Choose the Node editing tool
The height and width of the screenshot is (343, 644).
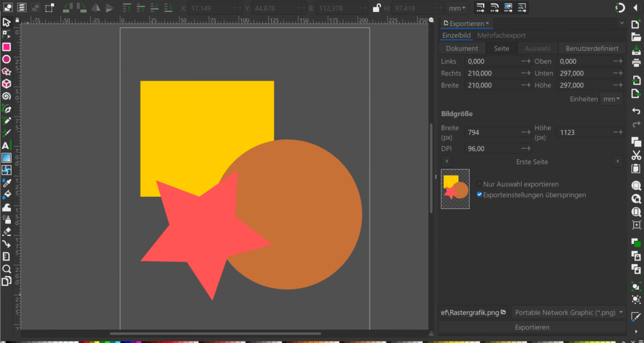[x=8, y=35]
